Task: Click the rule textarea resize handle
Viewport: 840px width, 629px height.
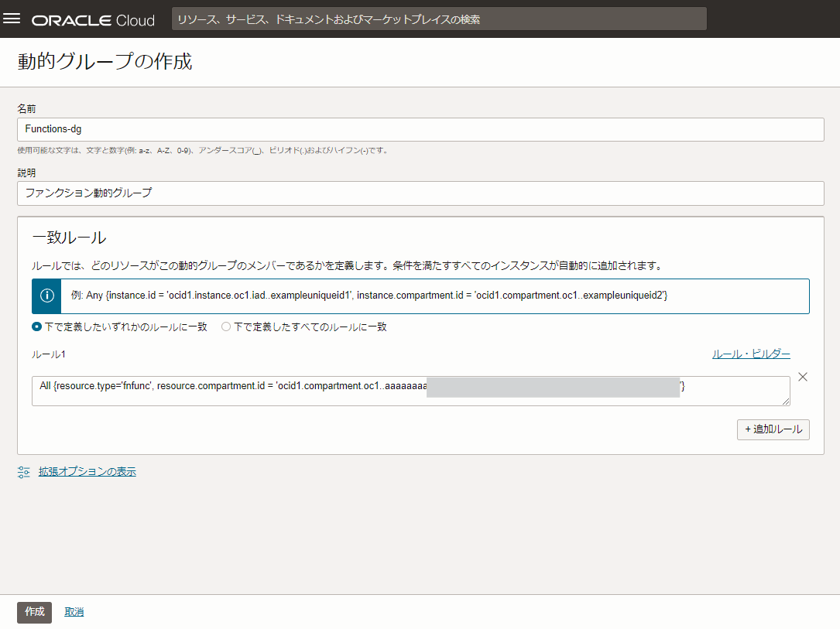Action: [x=785, y=401]
